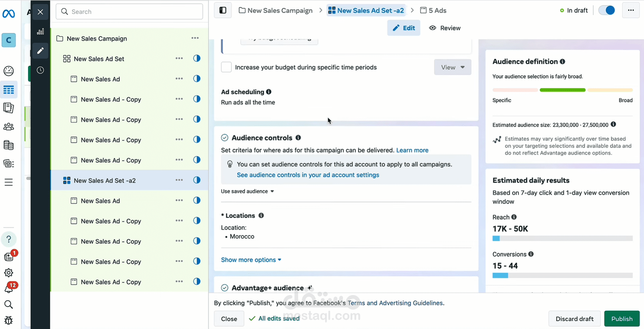Image resolution: width=644 pixels, height=329 pixels.
Task: Open the 5 Ads breadcrumb
Action: pos(433,10)
